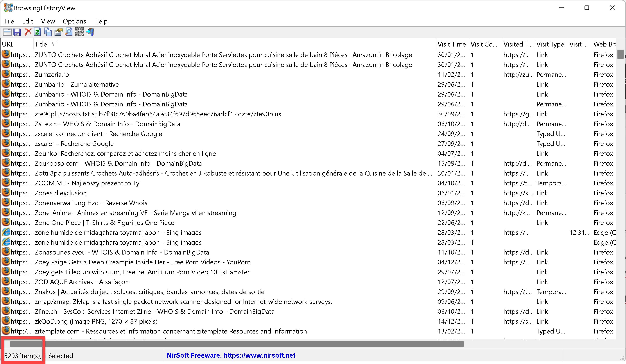Click the QR code toolbar icon
This screenshot has height=364, width=626.
(x=79, y=32)
